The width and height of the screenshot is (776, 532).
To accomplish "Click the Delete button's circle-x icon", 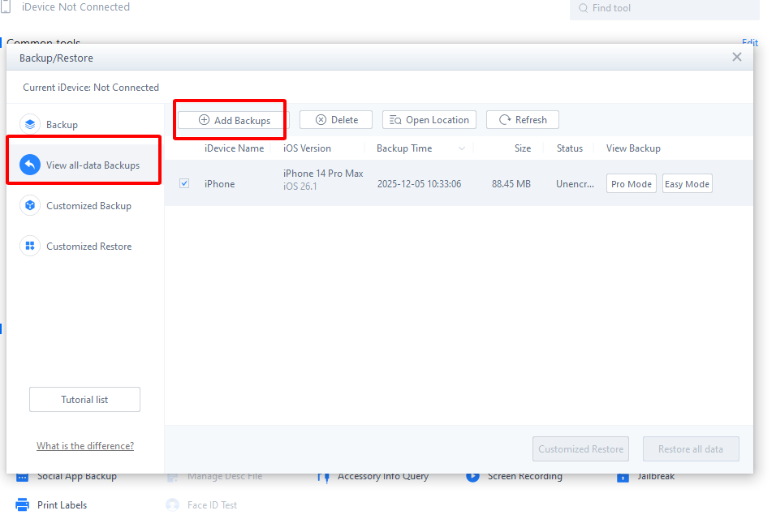I will [321, 120].
